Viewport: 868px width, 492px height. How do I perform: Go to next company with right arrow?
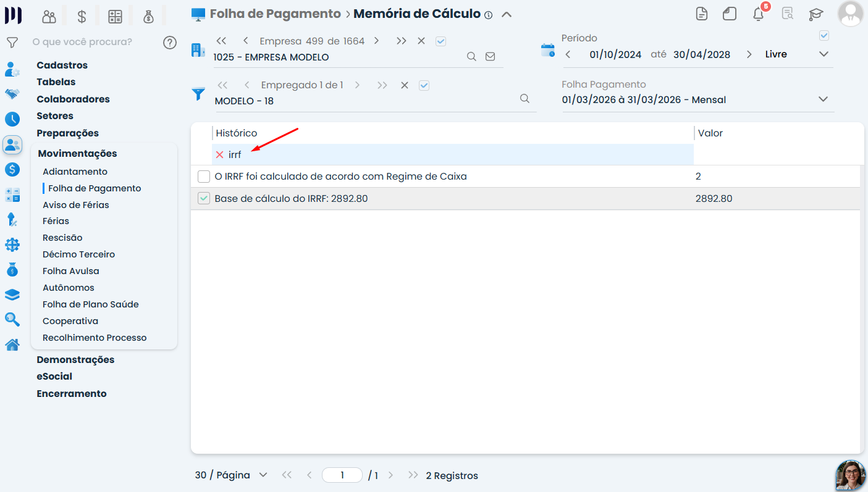tap(376, 41)
